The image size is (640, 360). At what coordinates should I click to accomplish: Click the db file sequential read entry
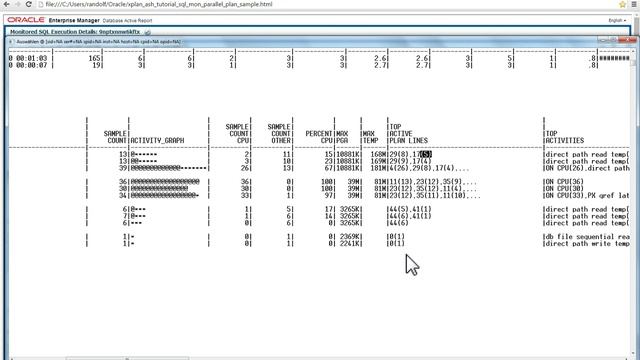coord(587,236)
